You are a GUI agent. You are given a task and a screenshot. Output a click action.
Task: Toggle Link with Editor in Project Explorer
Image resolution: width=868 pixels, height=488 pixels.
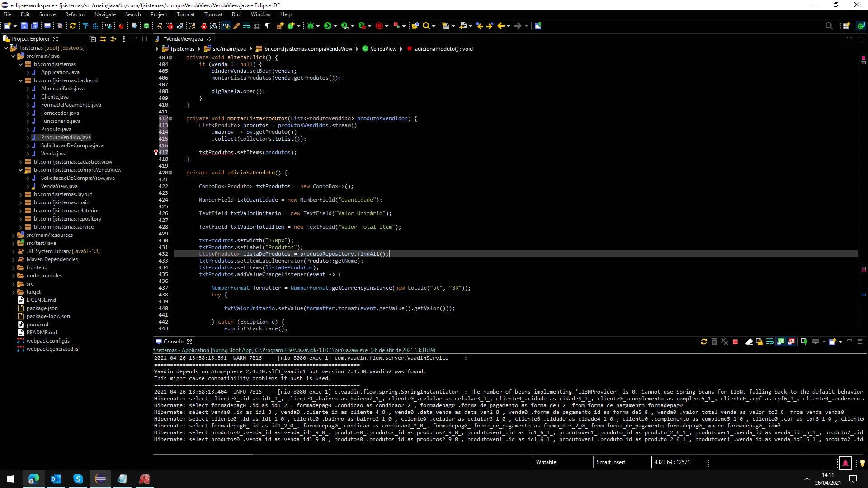tap(103, 39)
